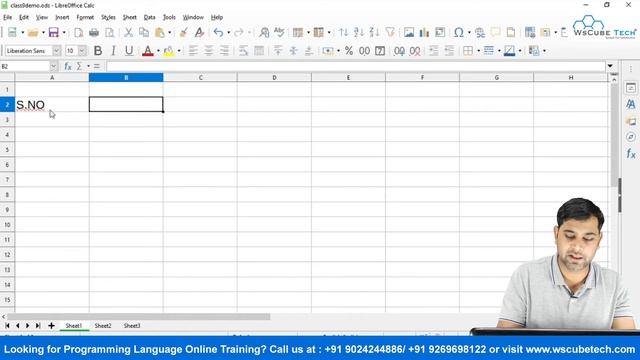Go to first sheet arrow
This screenshot has height=360, width=640.
coord(7,326)
